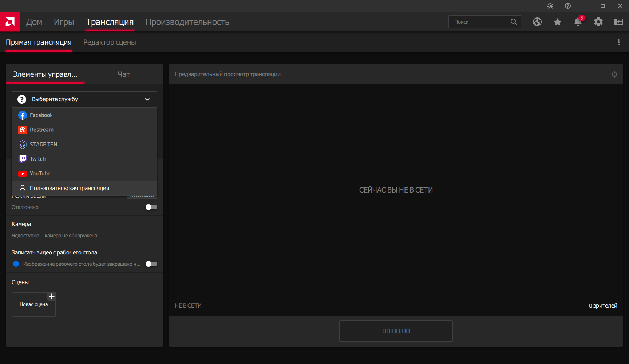Toggle desktop video recording switch
Viewport: 629px width, 364px height.
pyautogui.click(x=151, y=264)
